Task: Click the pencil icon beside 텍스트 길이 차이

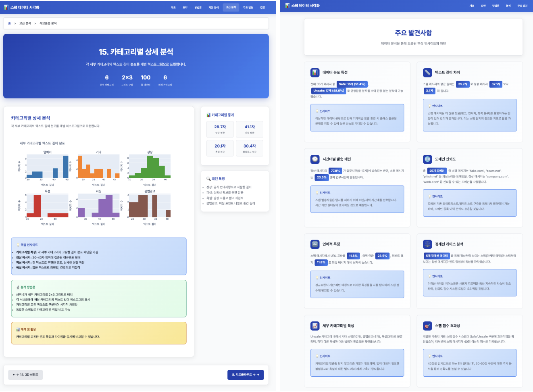Action: [x=427, y=73]
